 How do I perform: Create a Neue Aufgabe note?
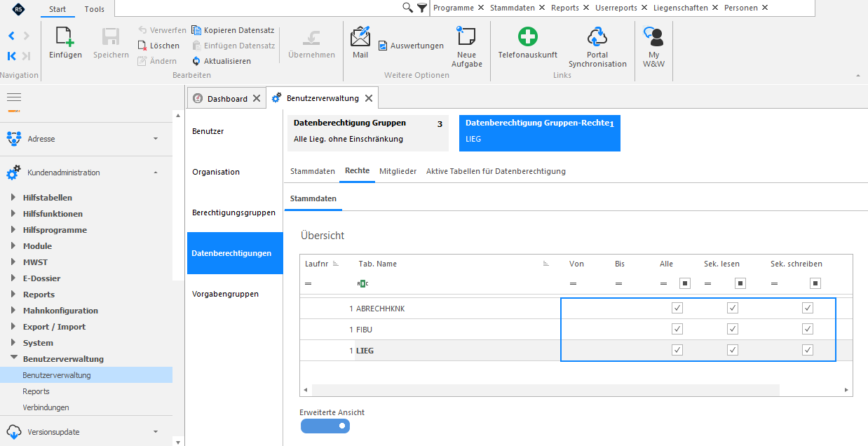(466, 36)
